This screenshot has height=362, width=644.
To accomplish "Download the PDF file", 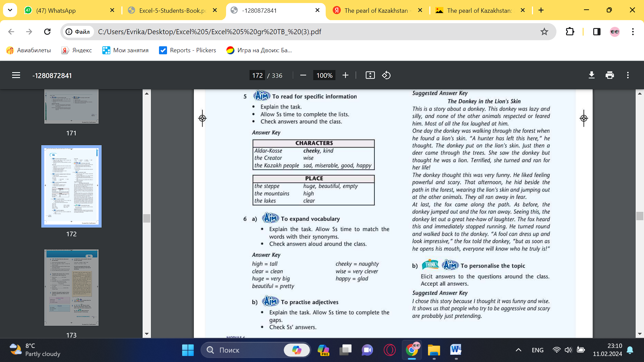I will (592, 75).
